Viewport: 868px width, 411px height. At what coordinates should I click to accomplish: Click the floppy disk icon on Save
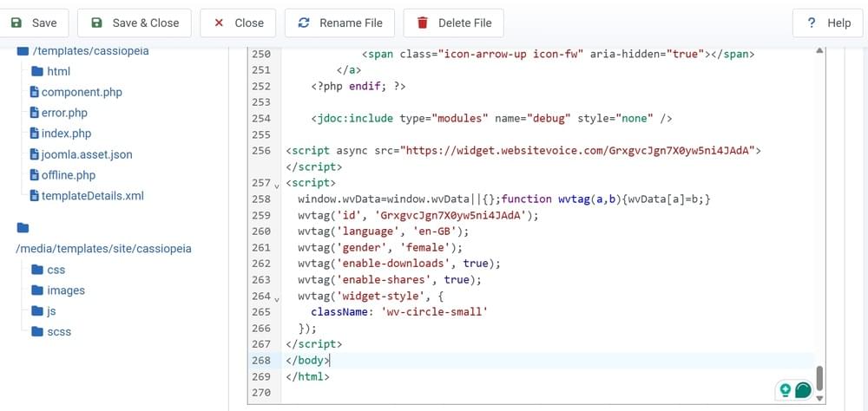[x=16, y=23]
